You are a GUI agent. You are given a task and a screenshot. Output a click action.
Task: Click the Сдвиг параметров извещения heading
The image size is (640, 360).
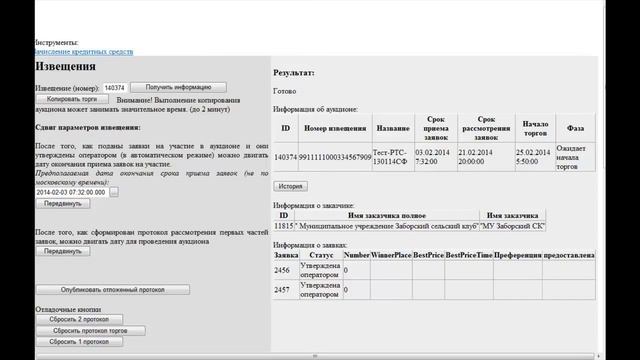pos(88,127)
